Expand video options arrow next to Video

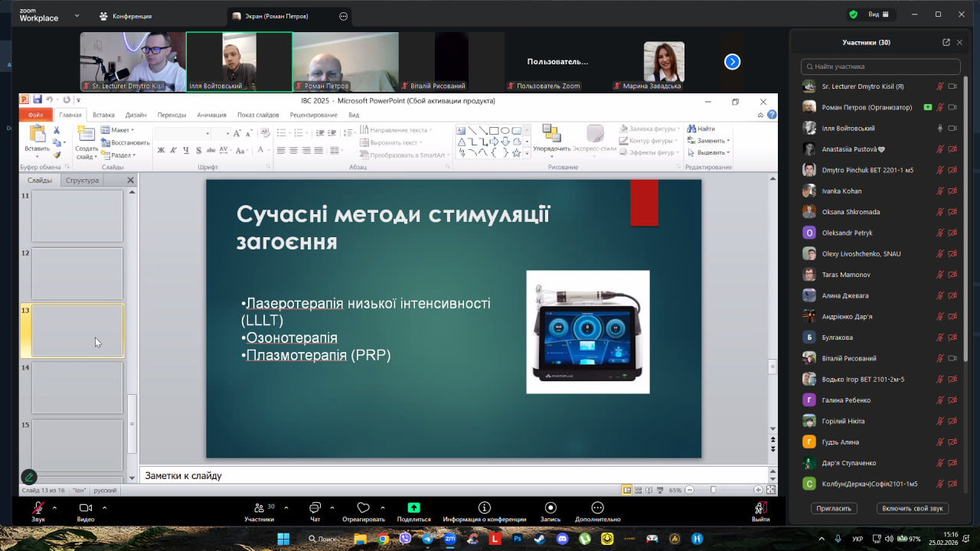[104, 507]
